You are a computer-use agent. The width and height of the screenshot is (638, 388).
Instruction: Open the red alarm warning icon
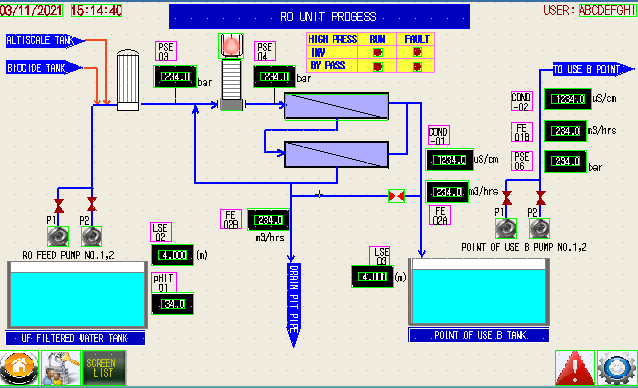click(575, 368)
